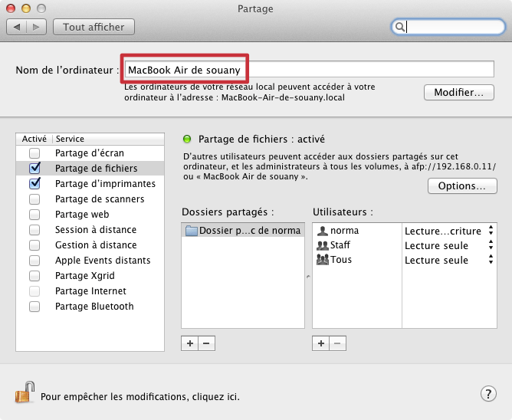Click the yellow minimize window button
Image resolution: width=512 pixels, height=420 pixels.
point(26,8)
